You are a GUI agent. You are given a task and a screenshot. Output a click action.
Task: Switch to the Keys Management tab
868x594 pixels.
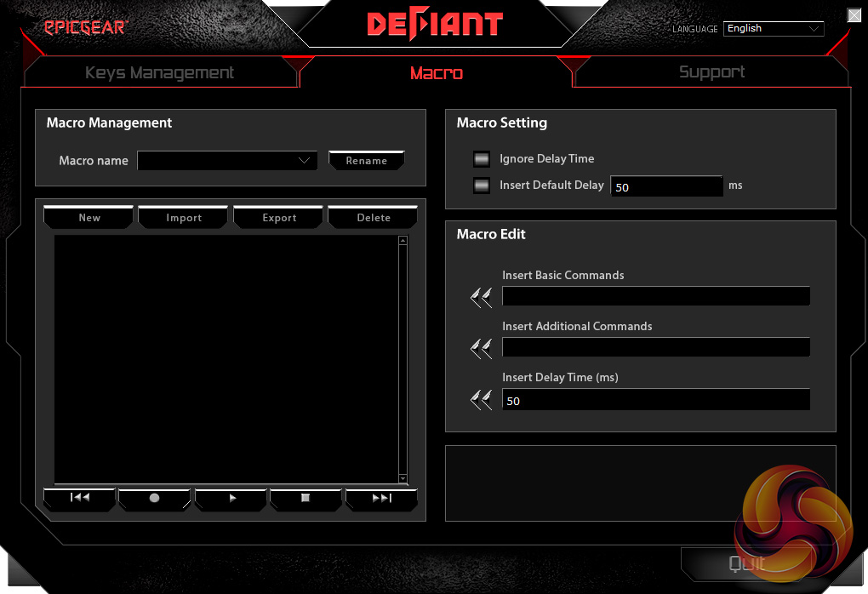click(x=160, y=72)
